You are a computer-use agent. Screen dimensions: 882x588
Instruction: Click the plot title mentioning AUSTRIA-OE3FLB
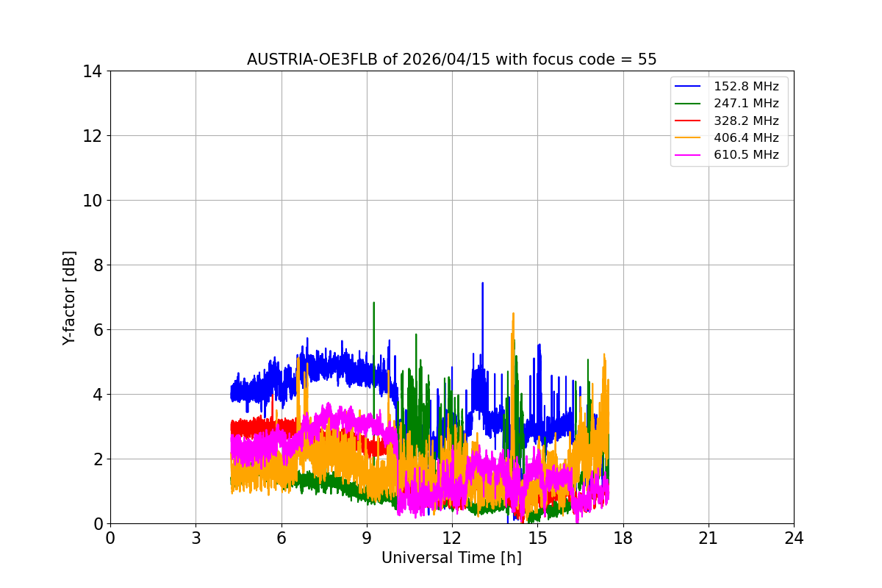tap(451, 60)
